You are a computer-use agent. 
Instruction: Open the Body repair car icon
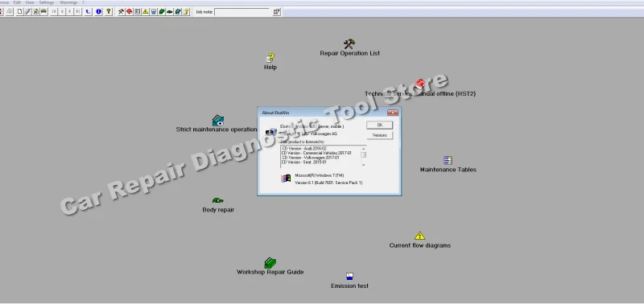click(218, 200)
